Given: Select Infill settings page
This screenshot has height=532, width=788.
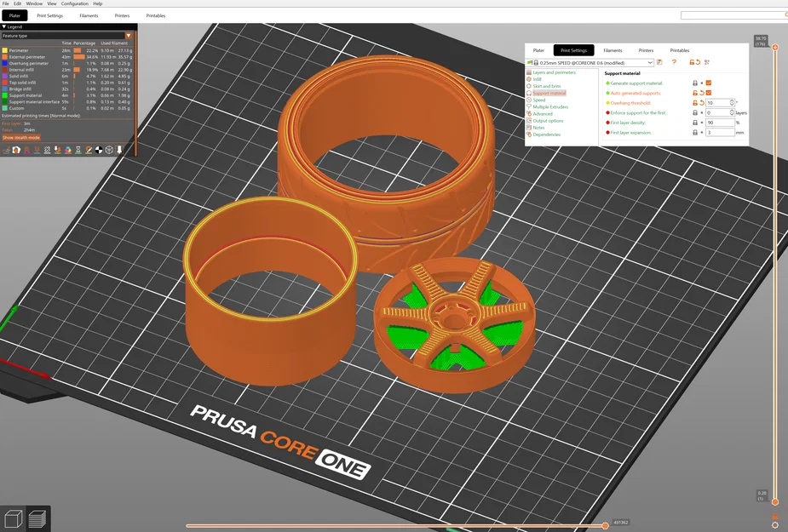Looking at the screenshot, I should click(x=537, y=79).
